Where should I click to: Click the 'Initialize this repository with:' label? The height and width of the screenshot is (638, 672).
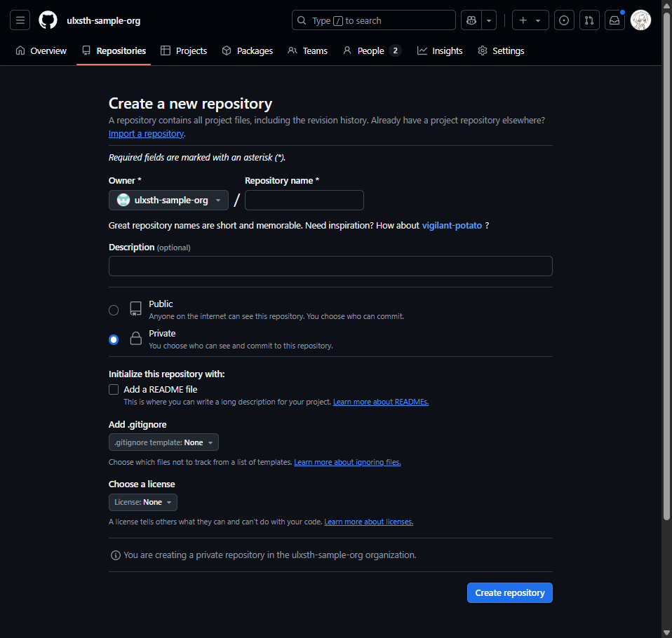167,374
